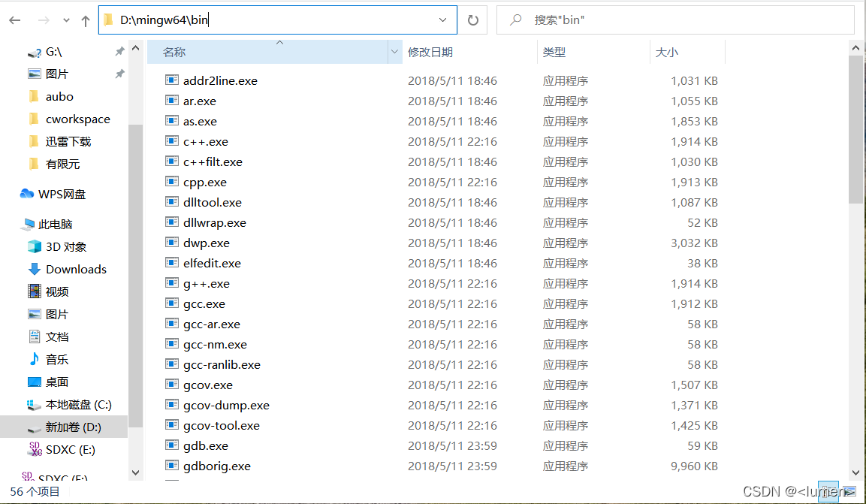Screen dimensions: 866x504
Task: Select 此电脑 in the navigation pane
Action: [55, 224]
